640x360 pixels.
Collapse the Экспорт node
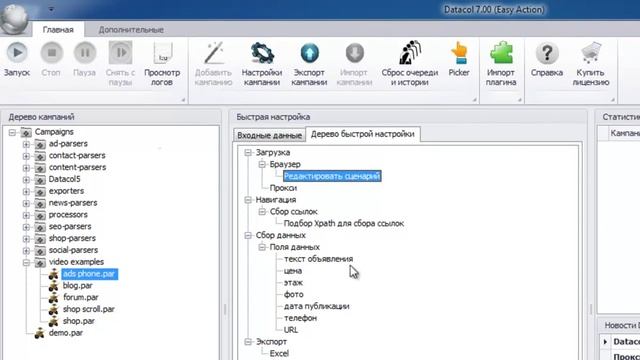point(248,342)
